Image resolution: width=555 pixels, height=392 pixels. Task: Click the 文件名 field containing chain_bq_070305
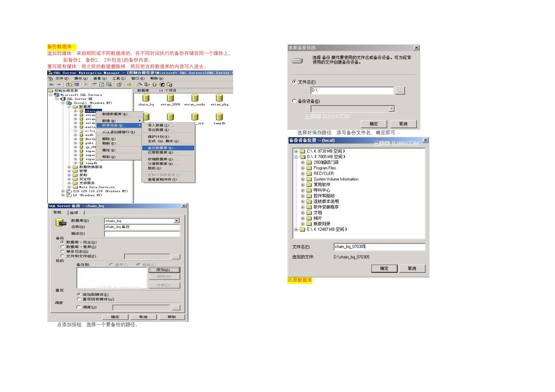point(379,247)
